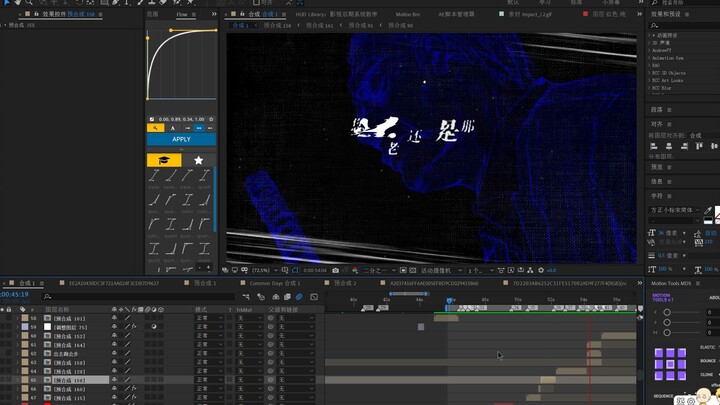Viewport: 720px width, 405px height.
Task: Click the curve values field 0.00, 0.85, 0.34, 1.00
Action: 181,119
